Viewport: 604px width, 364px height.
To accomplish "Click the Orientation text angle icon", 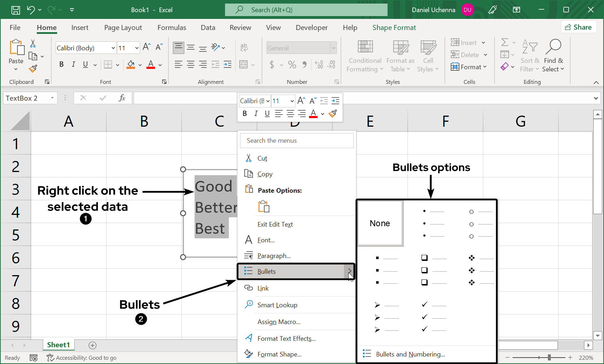I will (215, 47).
